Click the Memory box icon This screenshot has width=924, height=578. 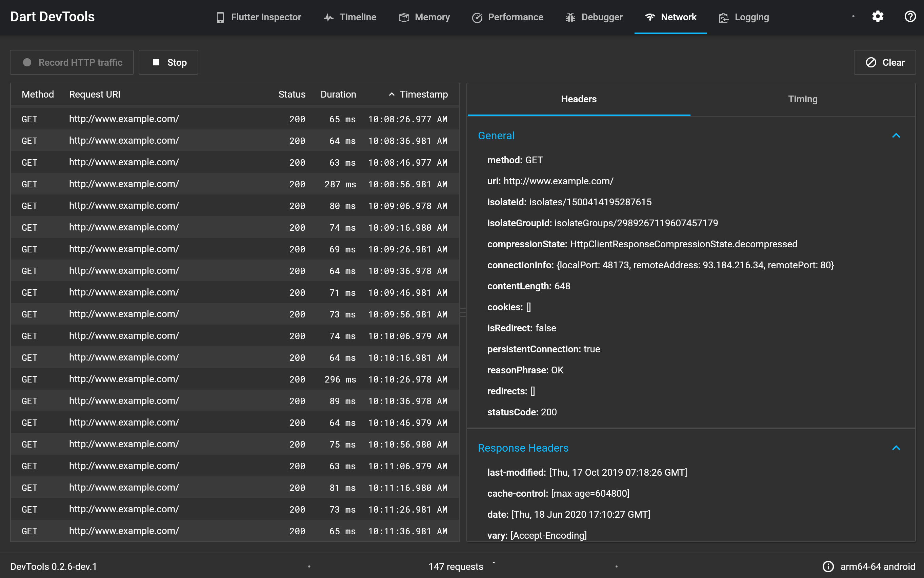(404, 17)
